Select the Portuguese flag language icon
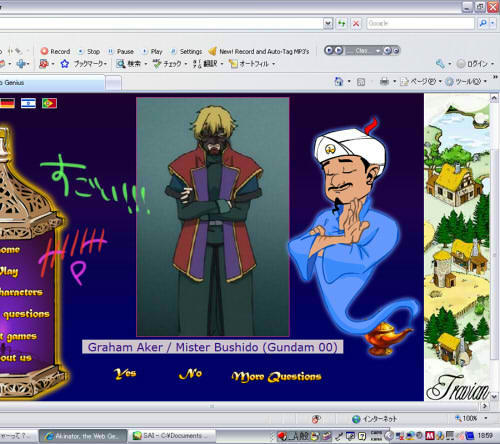Screen dimensions: 500x444 pos(49,103)
